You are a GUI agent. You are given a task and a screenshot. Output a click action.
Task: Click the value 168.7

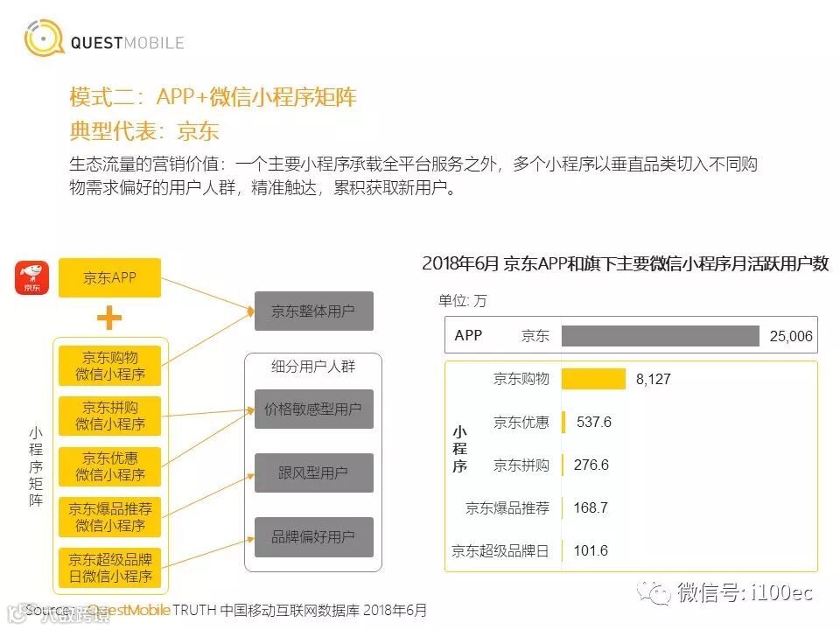click(591, 507)
